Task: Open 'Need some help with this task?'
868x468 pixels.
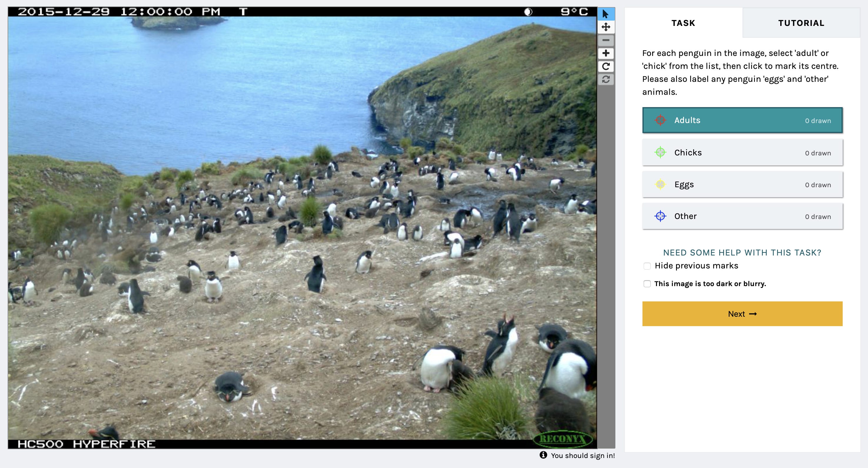Action: (742, 252)
